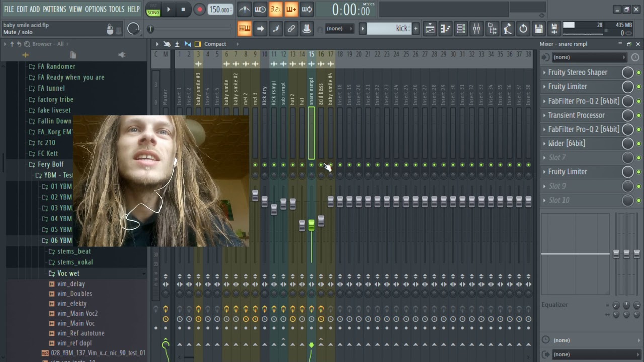Open the TOOLS menu
Image resolution: width=644 pixels, height=362 pixels.
tap(117, 9)
